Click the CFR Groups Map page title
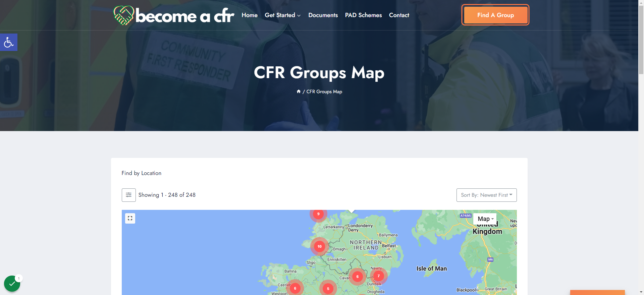644x295 pixels. [x=319, y=72]
